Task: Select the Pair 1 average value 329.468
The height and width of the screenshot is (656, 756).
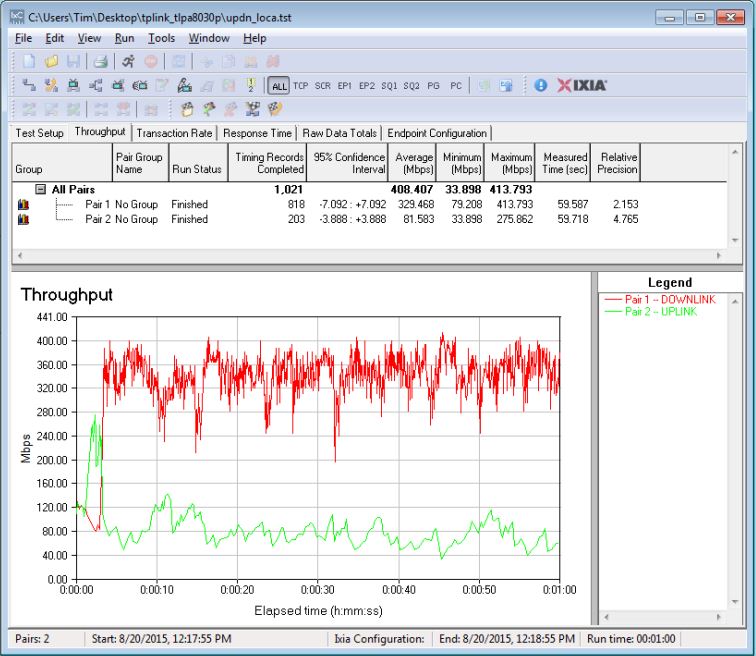Action: click(416, 204)
